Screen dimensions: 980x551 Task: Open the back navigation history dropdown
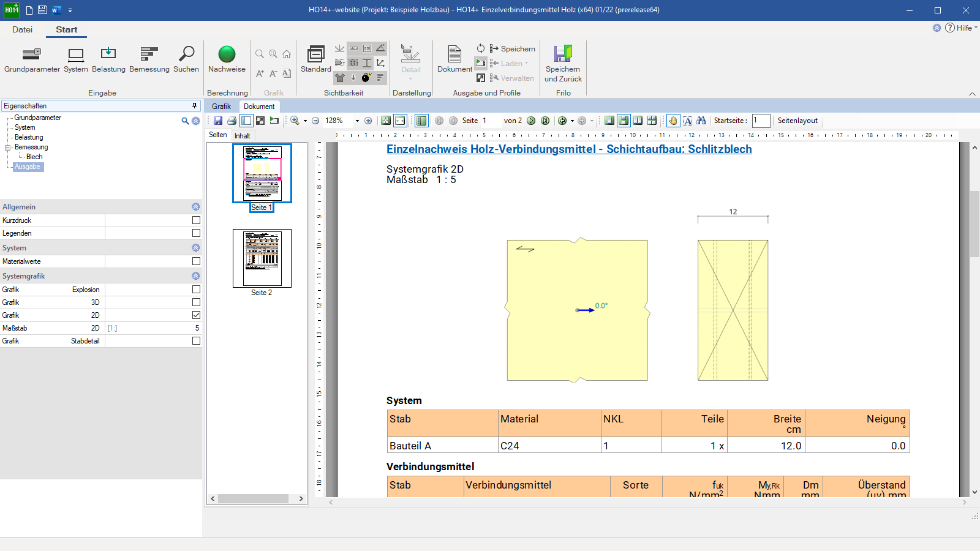point(572,121)
